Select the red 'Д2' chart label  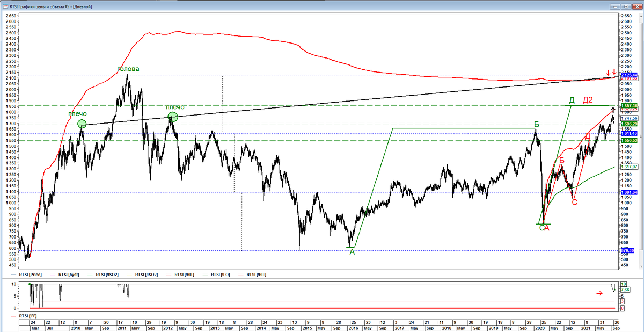(x=588, y=100)
